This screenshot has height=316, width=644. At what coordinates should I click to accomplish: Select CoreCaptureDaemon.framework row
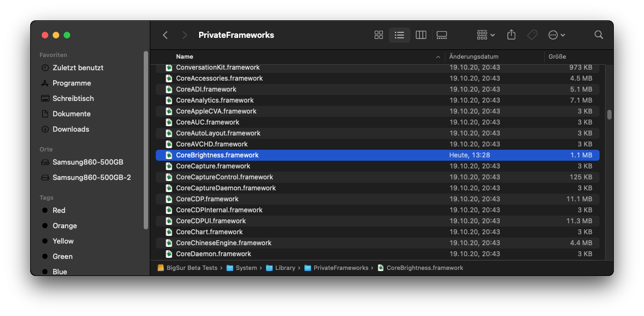pyautogui.click(x=377, y=188)
